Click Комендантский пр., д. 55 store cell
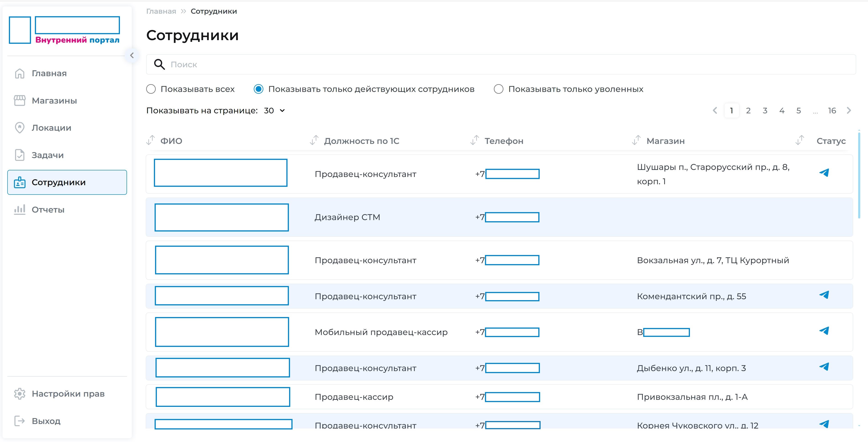This screenshot has width=868, height=442. pyautogui.click(x=692, y=296)
